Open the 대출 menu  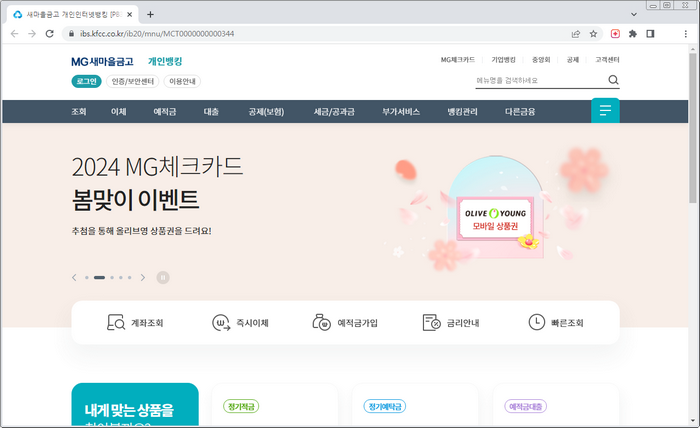[211, 112]
